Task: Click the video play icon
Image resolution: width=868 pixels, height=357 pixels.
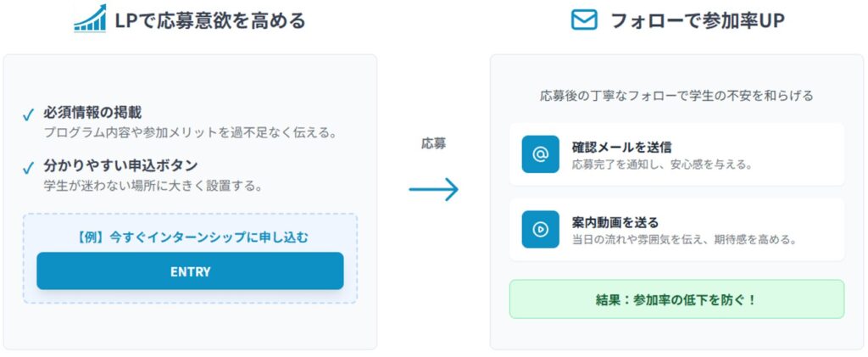Action: pos(540,229)
